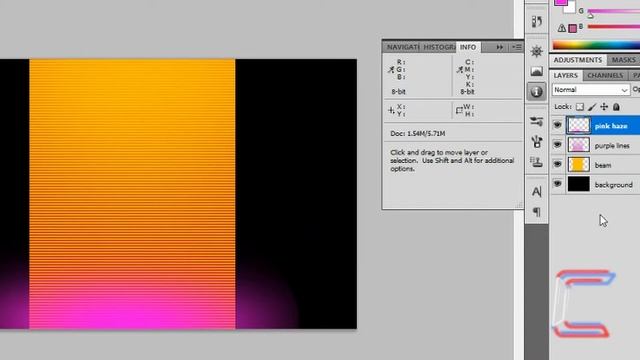Click the 'pink haze' layer name

point(611,126)
